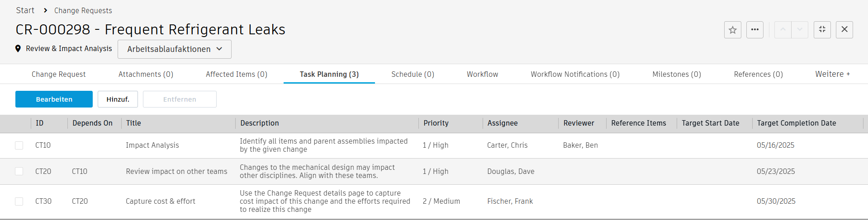
Task: Open the three-dots more actions menu
Action: pyautogui.click(x=754, y=30)
